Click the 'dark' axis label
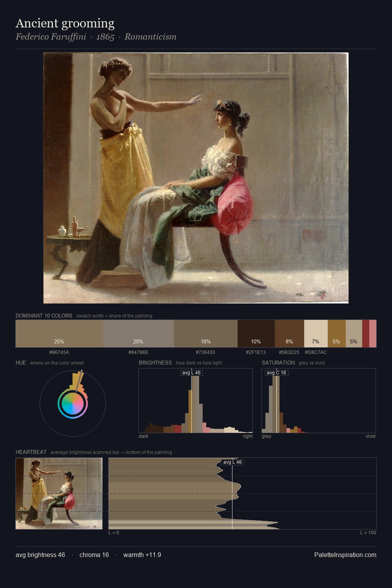 click(x=143, y=436)
